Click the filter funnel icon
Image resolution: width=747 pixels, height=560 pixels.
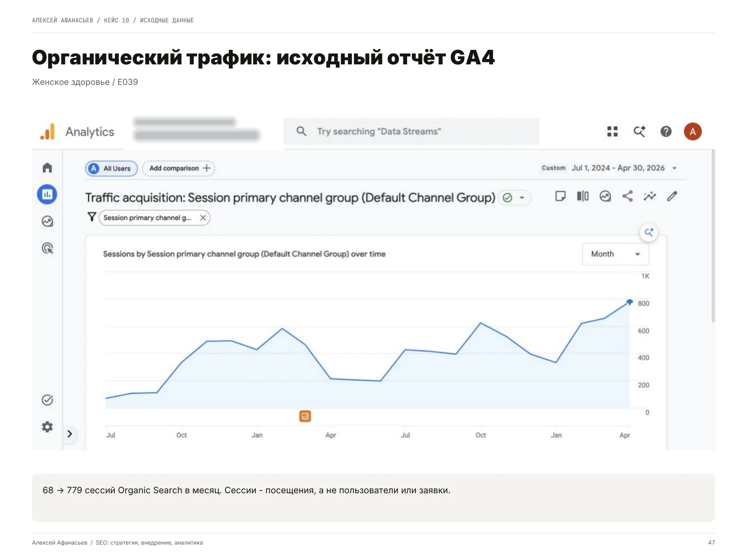pyautogui.click(x=92, y=217)
